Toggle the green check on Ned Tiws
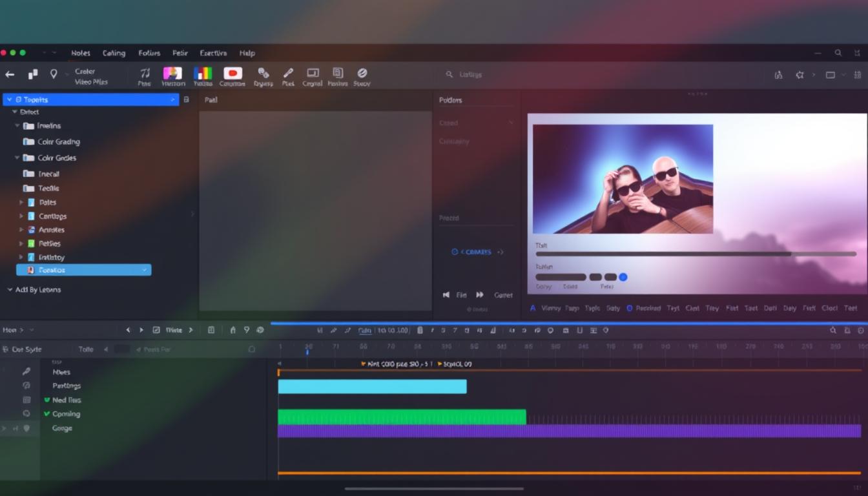 coord(47,400)
